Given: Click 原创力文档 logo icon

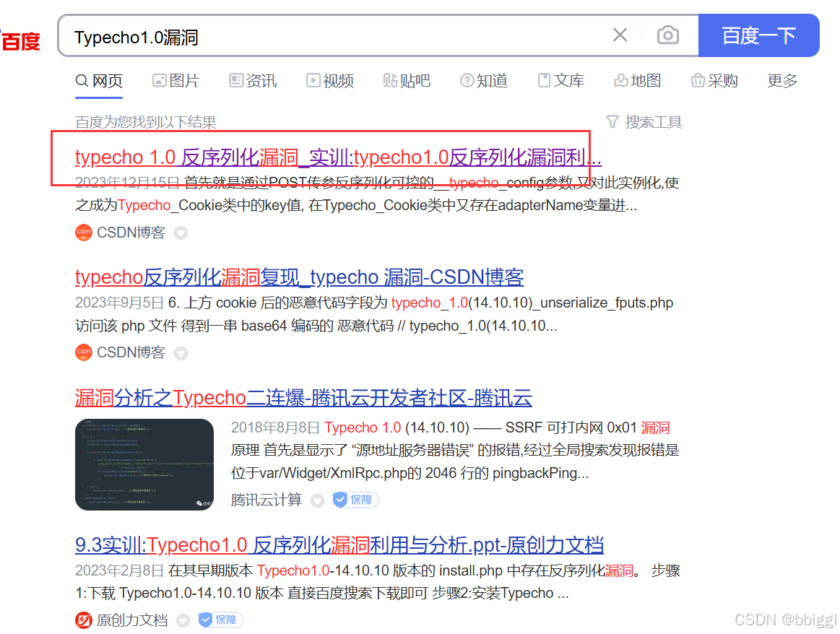Looking at the screenshot, I should (x=84, y=620).
